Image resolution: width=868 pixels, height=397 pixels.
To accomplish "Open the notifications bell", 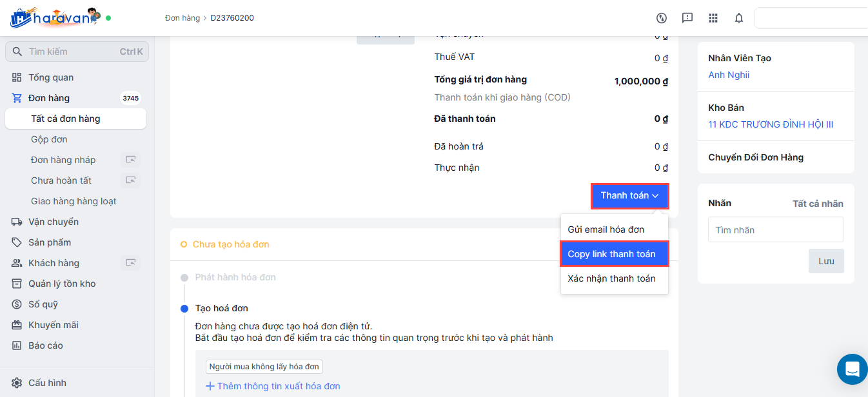I will point(739,18).
